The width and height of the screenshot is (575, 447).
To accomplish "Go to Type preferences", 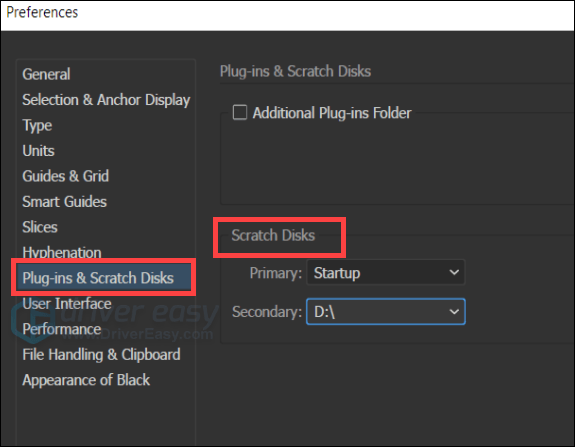I will [x=37, y=125].
